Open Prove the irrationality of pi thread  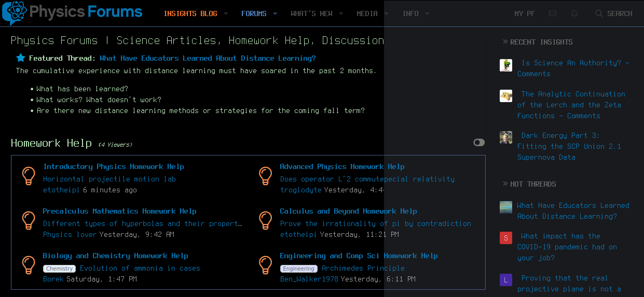click(376, 223)
